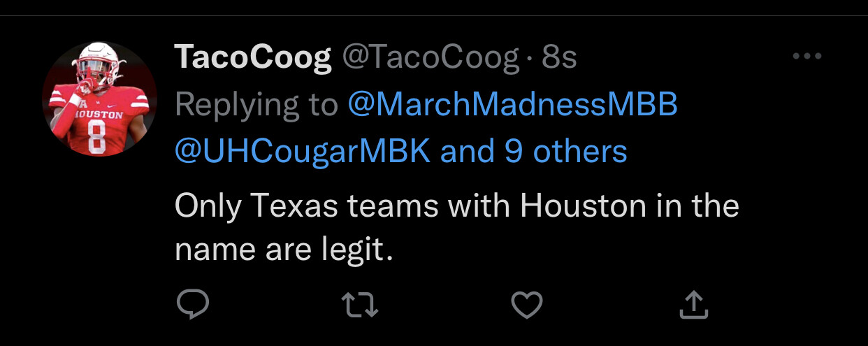The height and width of the screenshot is (346, 868).
Task: Retweet the TacoCoog post
Action: point(359,305)
